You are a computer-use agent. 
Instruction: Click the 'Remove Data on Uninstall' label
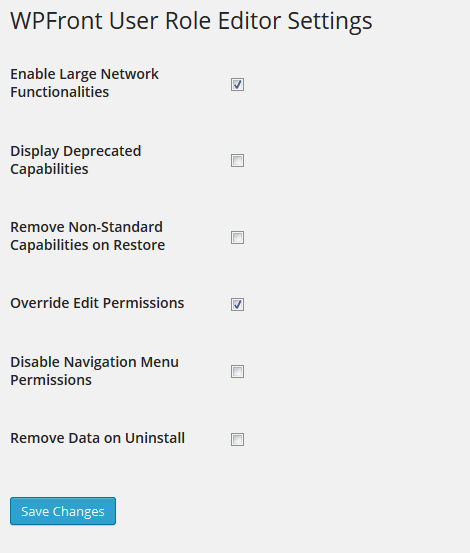click(98, 438)
